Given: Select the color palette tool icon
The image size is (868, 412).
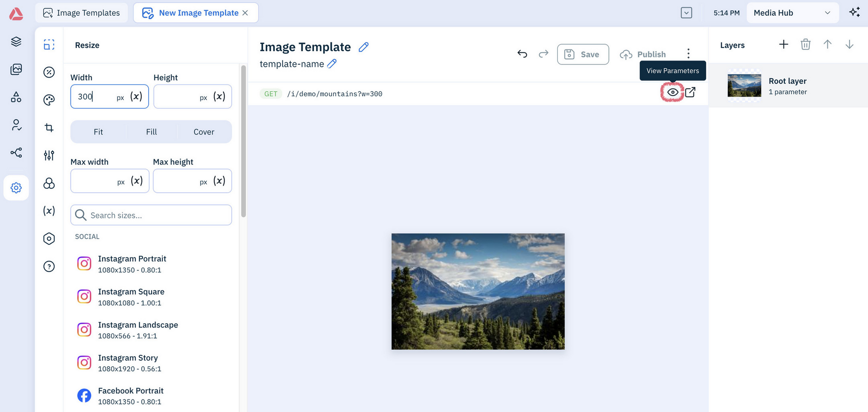Looking at the screenshot, I should coord(49,100).
